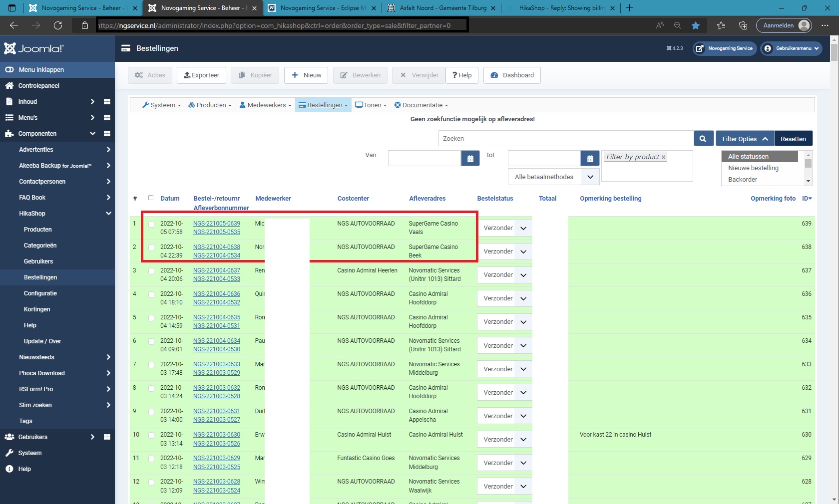This screenshot has width=839, height=504.
Task: Click the browser refresh icon
Action: pyautogui.click(x=58, y=25)
